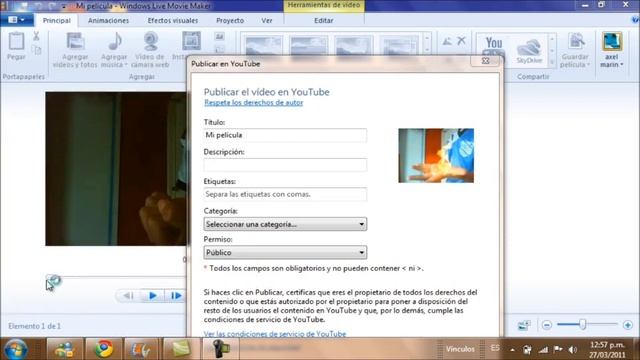Click the remove X icon in ribbon
This screenshot has height=360, width=640.
(461, 40)
